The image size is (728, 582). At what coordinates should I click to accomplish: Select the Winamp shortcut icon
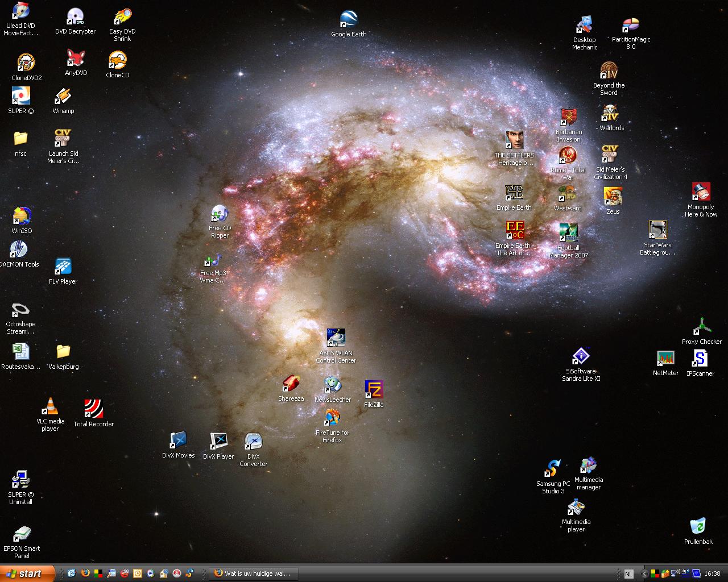(63, 97)
